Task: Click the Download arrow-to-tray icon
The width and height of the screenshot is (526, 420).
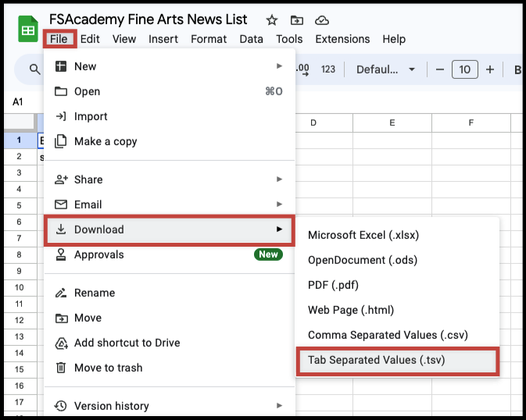Action: tap(61, 230)
